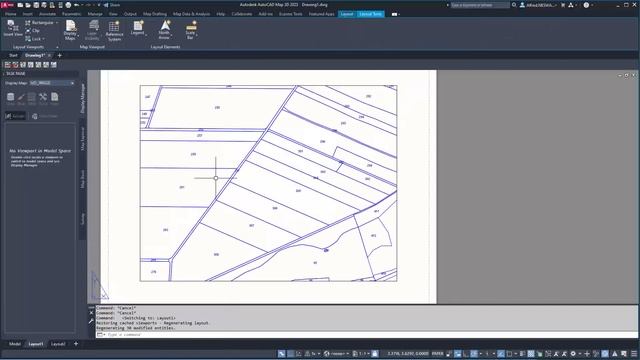Click the Undo arrow in quick access toolbar

coord(76,5)
